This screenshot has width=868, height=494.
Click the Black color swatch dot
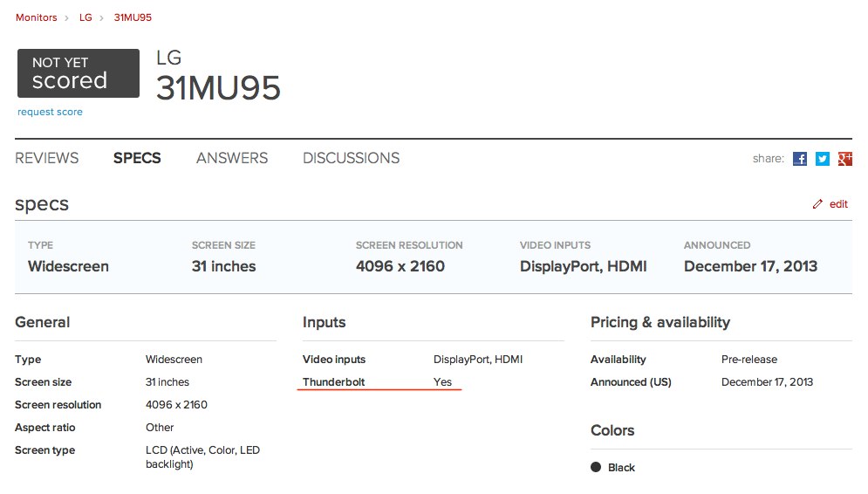[596, 467]
